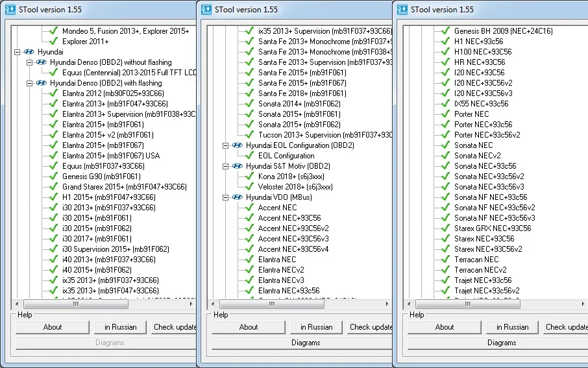The height and width of the screenshot is (368, 588).
Task: Select I20 NEC+93C56v3
Action: (484, 93)
